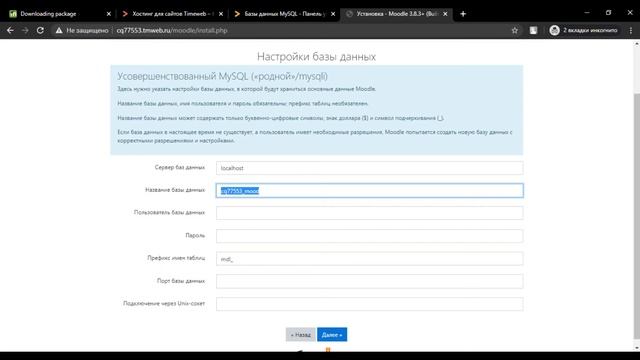Click the Назад back button
Viewport: 640px width, 360px height.
coord(300,335)
